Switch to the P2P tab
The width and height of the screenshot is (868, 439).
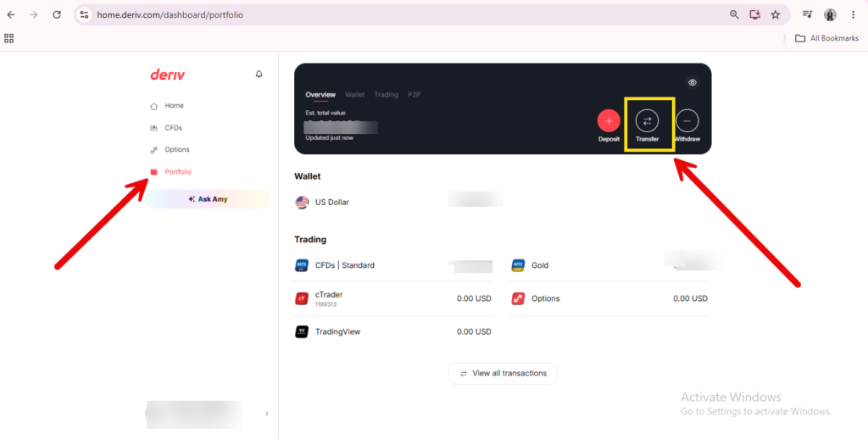tap(414, 95)
